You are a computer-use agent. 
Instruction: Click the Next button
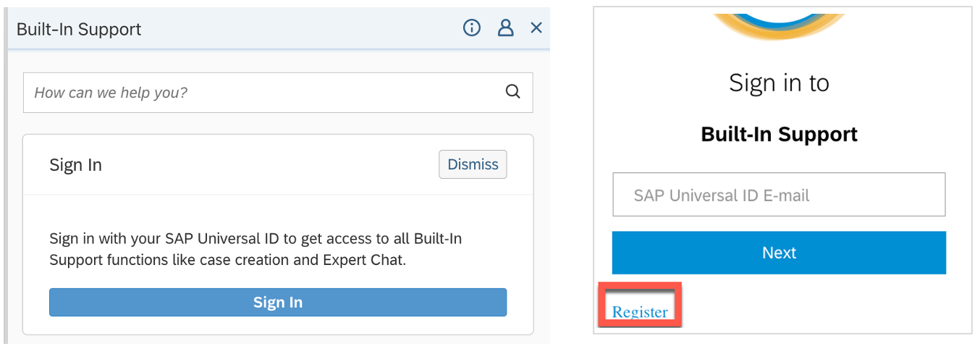pos(779,253)
